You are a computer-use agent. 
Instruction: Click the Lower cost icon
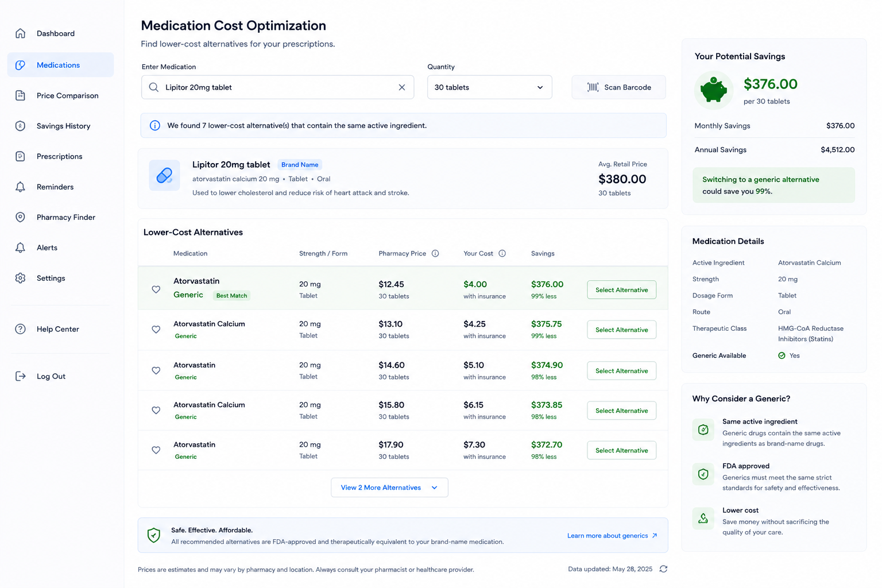tap(703, 519)
